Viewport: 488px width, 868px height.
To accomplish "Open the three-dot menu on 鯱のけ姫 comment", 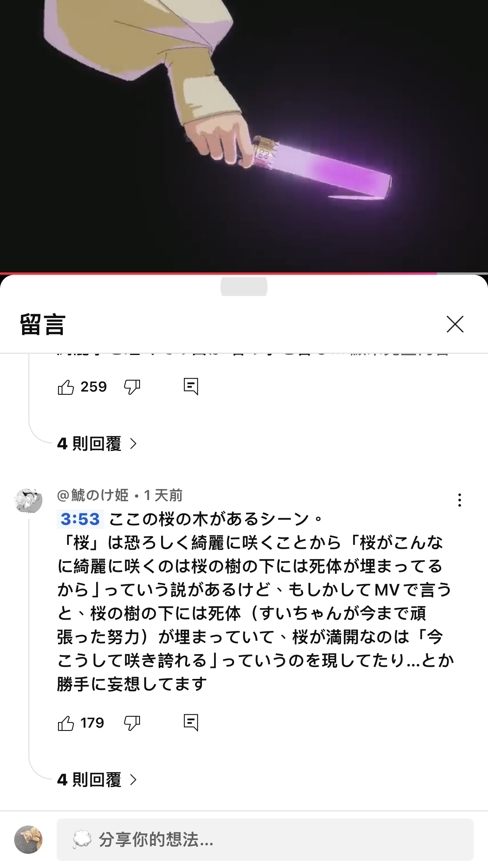I will coord(459,500).
